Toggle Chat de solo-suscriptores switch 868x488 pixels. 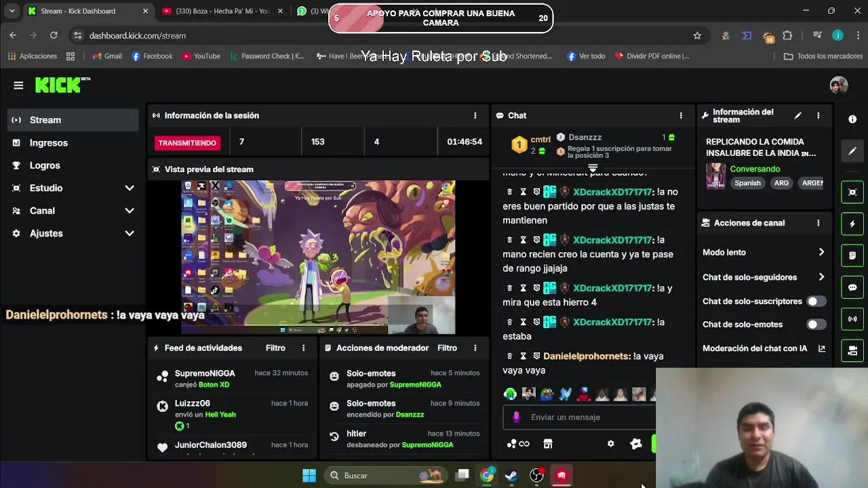816,302
